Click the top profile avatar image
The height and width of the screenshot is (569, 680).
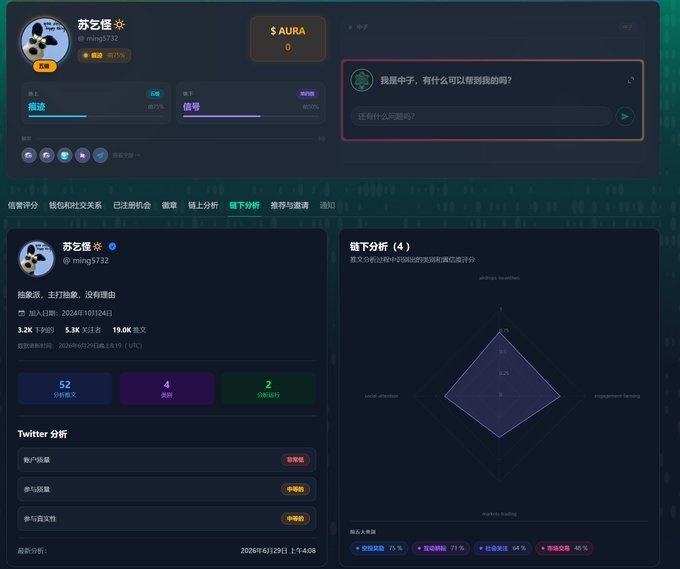click(45, 41)
